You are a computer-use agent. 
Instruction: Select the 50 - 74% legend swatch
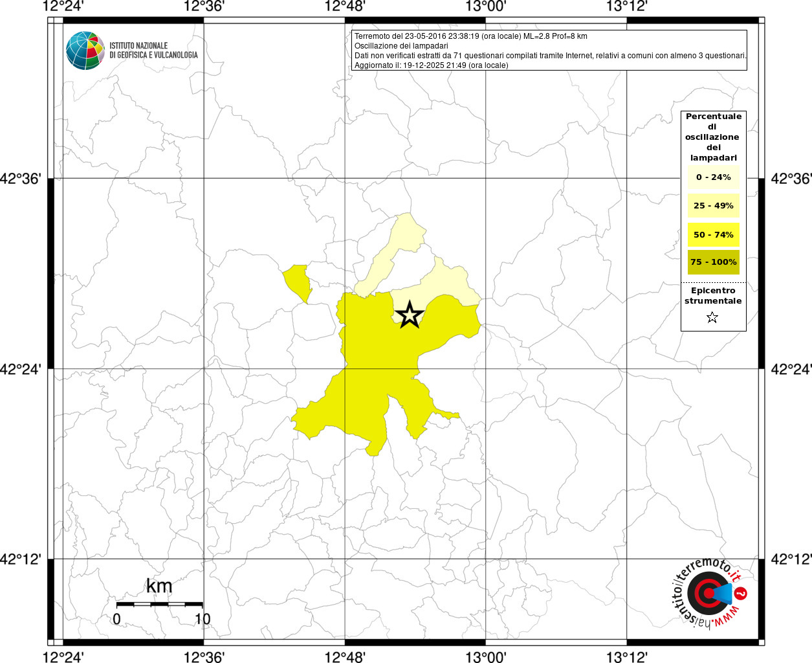(713, 234)
